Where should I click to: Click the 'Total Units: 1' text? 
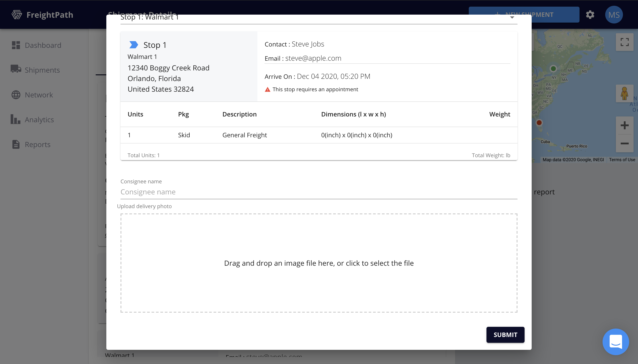(144, 155)
